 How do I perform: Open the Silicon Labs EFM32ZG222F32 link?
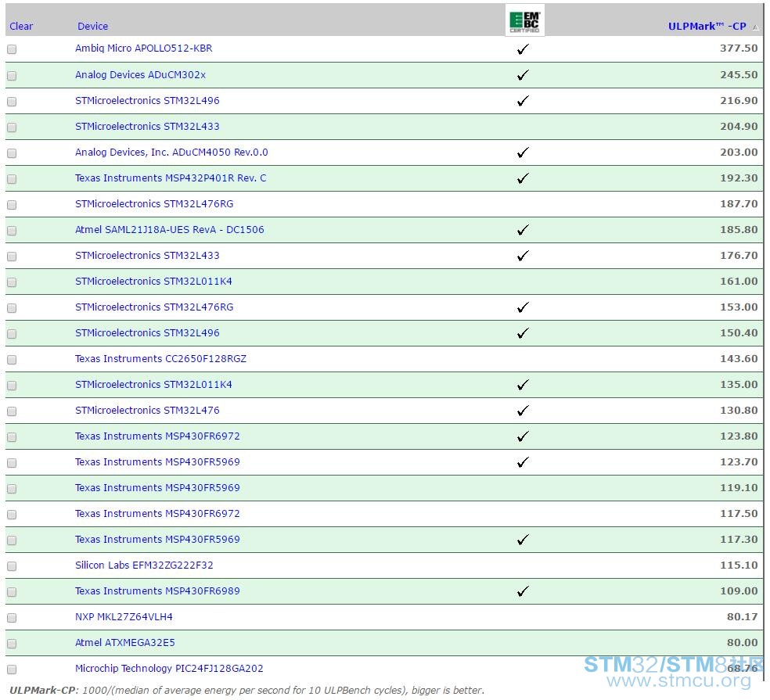[x=144, y=565]
